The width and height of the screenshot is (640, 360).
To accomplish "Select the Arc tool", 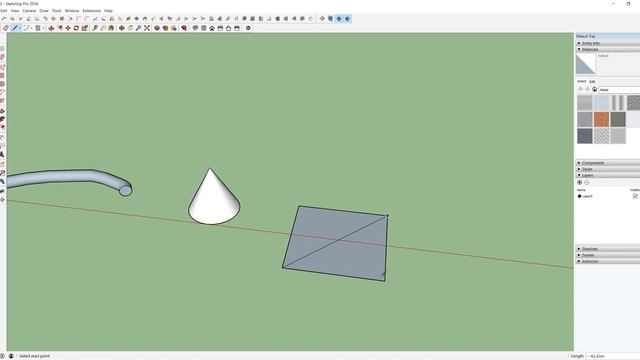I will click(x=26, y=28).
